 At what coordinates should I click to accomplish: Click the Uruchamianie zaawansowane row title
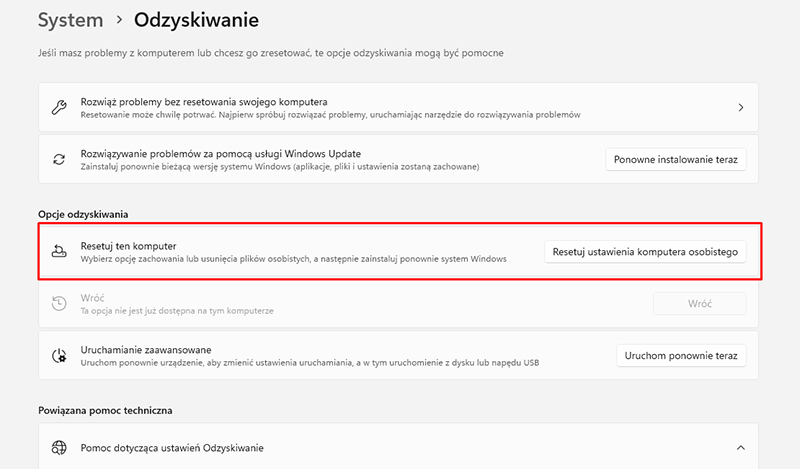[144, 349]
